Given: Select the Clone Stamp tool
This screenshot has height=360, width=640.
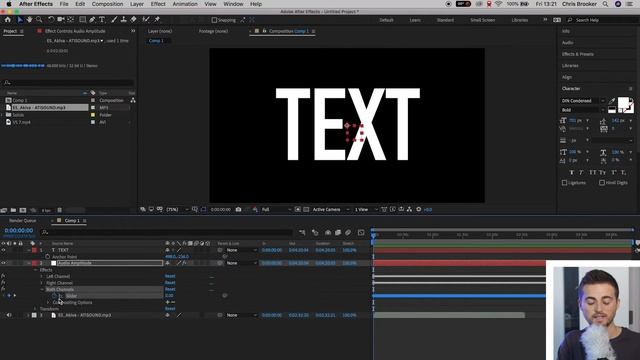Looking at the screenshot, I should (x=124, y=20).
